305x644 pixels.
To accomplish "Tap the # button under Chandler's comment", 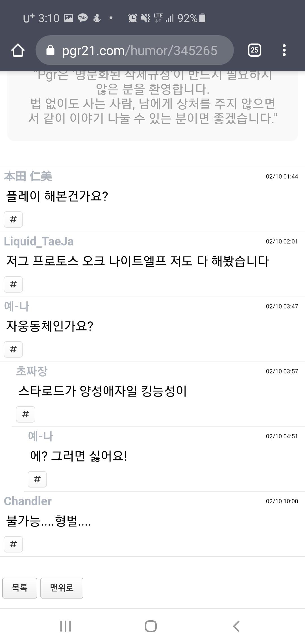I will coord(13,544).
